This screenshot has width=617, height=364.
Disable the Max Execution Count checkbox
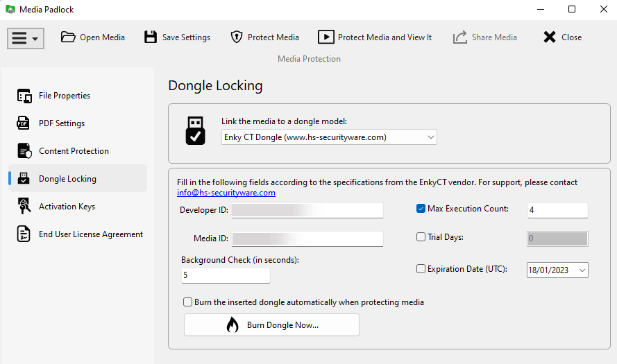(421, 208)
